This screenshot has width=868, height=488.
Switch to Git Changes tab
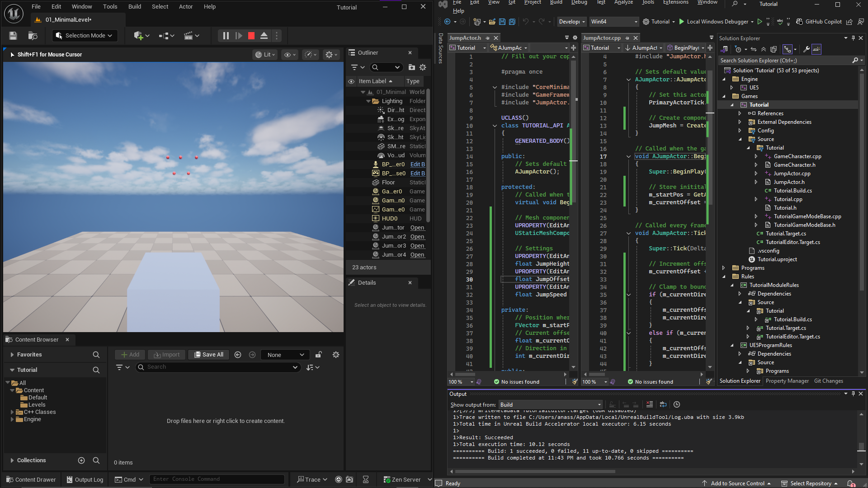[x=828, y=381]
